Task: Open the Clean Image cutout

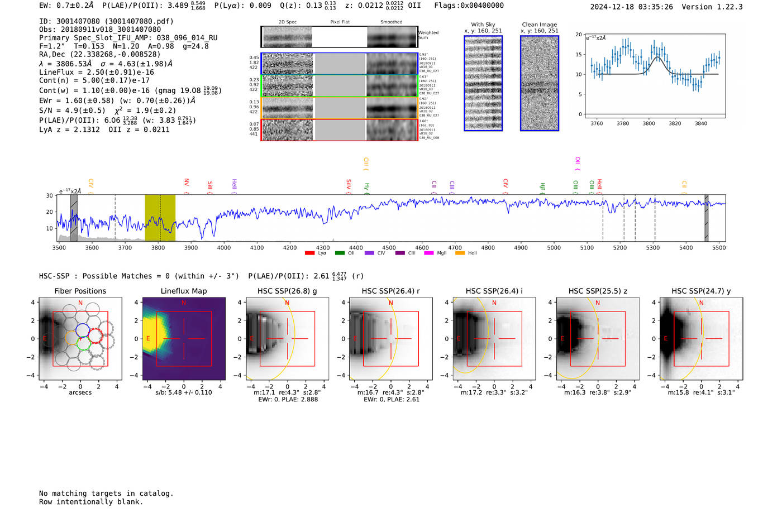Action: coord(540,83)
